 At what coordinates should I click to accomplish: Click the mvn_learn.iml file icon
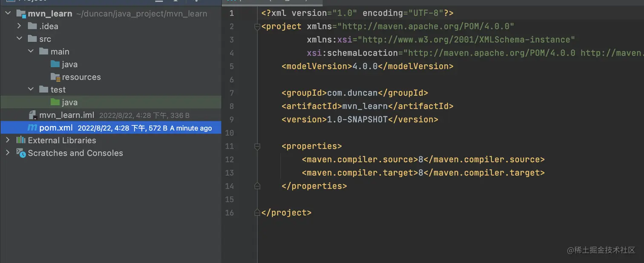pos(33,115)
